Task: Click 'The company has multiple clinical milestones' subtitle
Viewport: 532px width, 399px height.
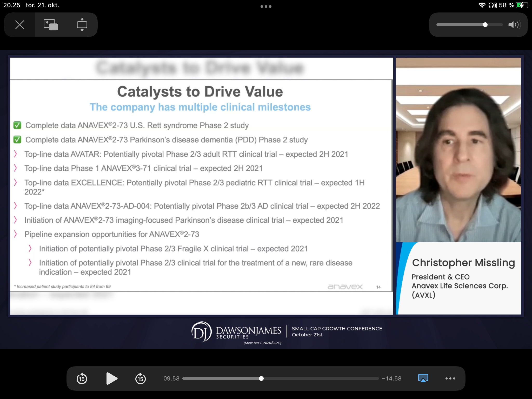Action: pos(200,107)
